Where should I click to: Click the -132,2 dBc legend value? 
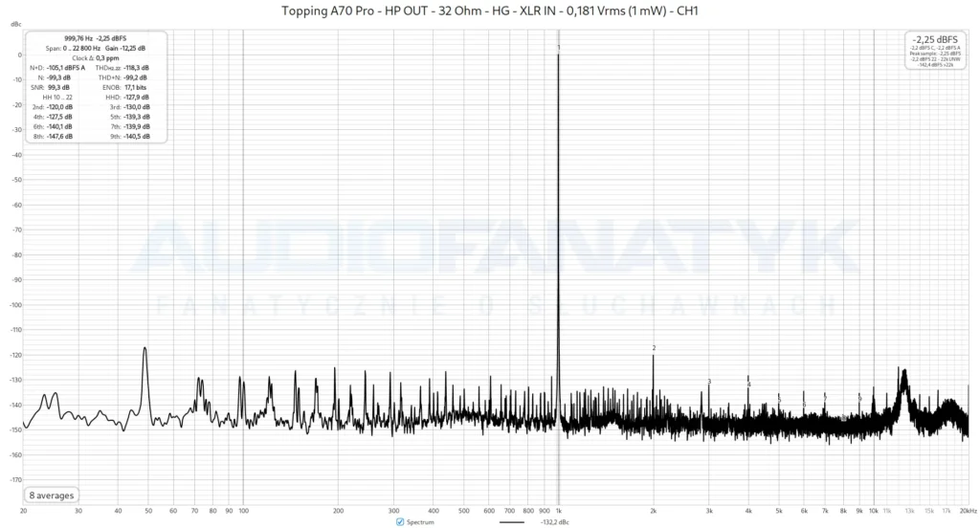click(555, 521)
